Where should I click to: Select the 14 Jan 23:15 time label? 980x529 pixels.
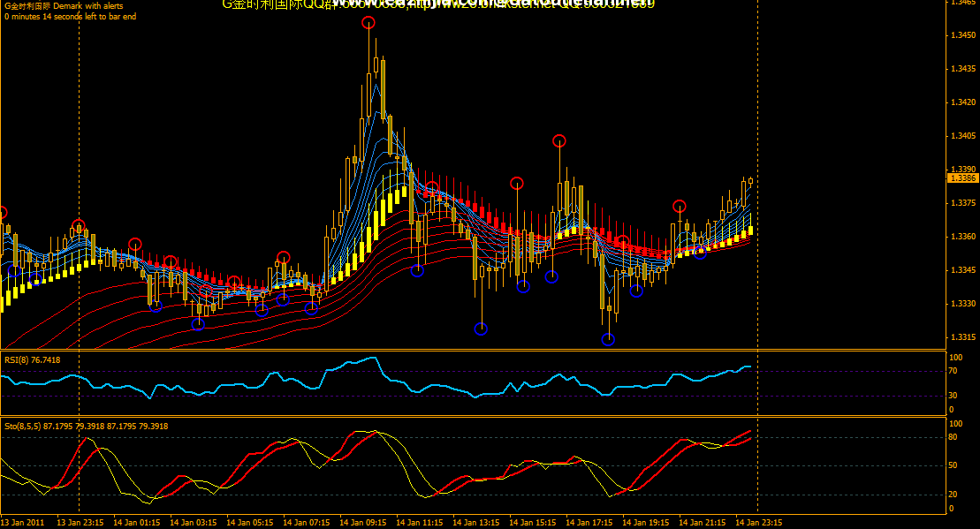pos(759,522)
